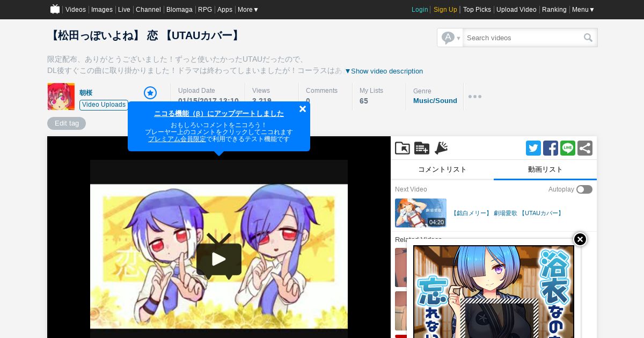Screen dimensions: 644x338
Task: Click the Sign Up link
Action: [445, 10]
